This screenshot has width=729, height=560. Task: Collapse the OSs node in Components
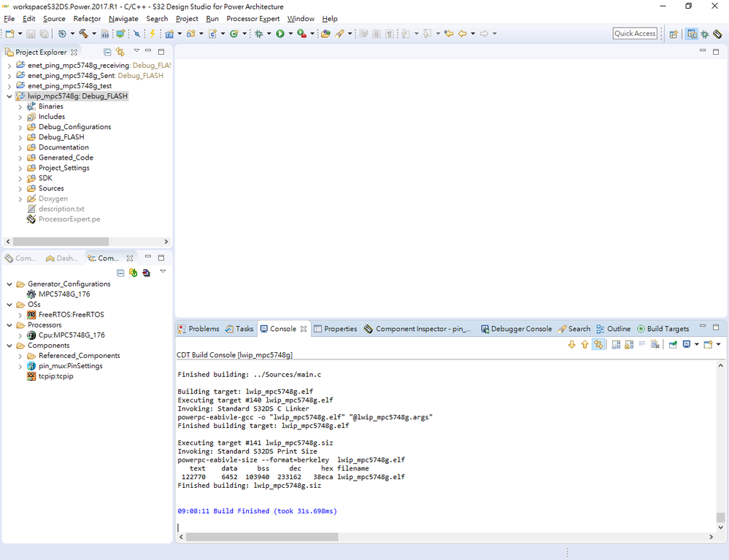coord(9,305)
